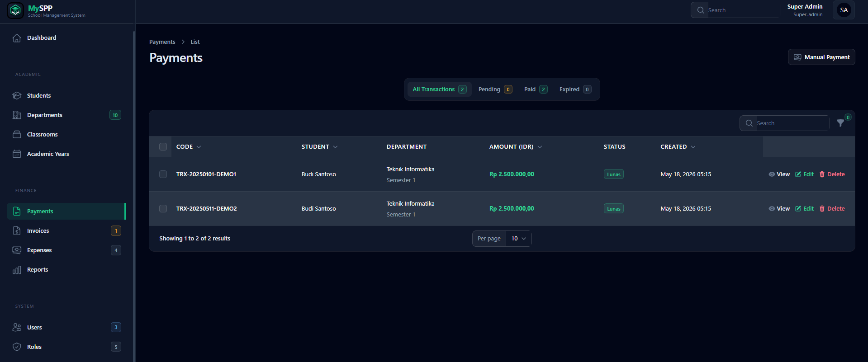The height and width of the screenshot is (362, 868).
Task: Edit transaction TRX-20250101-DEMO1
Action: click(x=804, y=174)
